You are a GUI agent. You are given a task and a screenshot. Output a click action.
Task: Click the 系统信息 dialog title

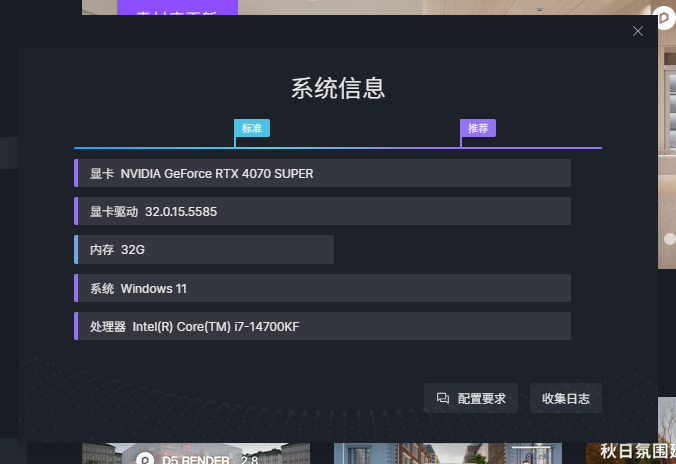[338, 88]
